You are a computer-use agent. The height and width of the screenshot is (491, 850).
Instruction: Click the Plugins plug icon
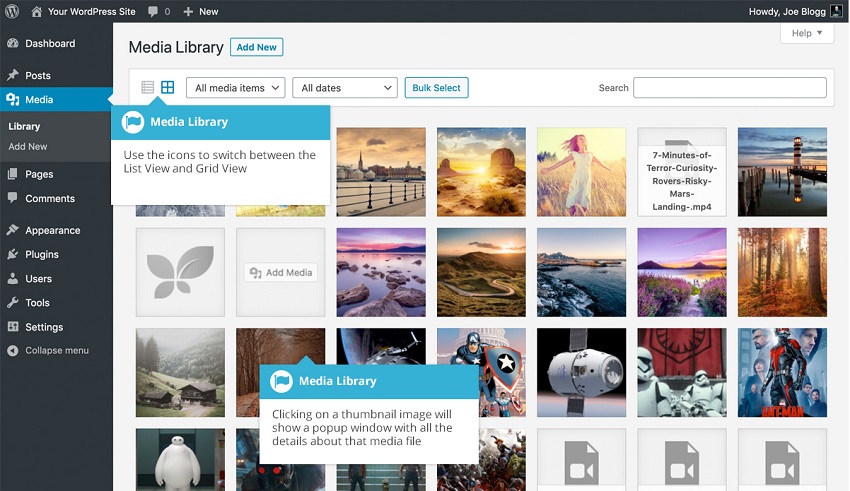tap(13, 254)
